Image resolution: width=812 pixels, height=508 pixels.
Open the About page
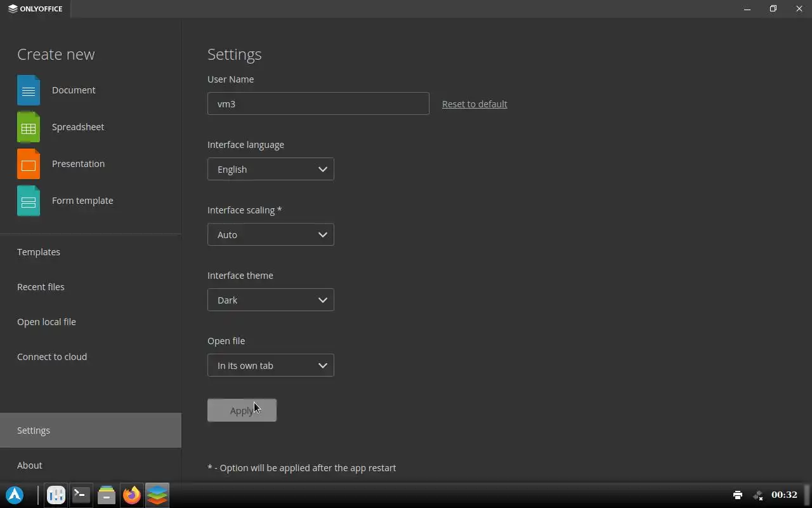point(91,465)
